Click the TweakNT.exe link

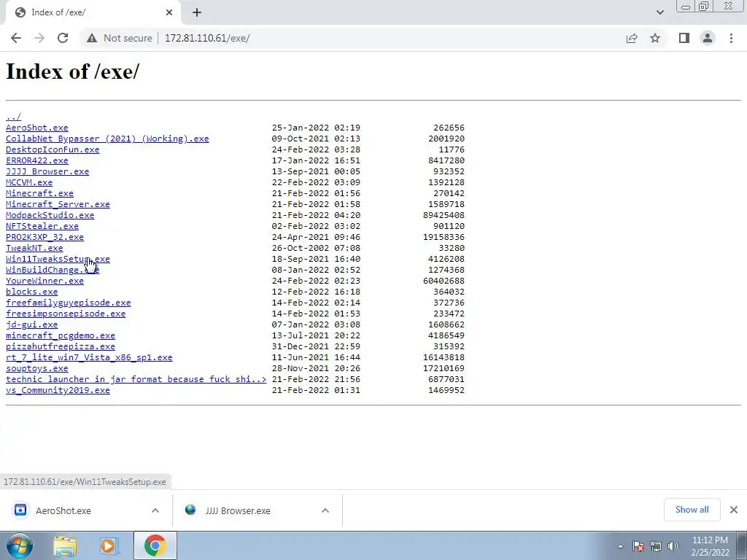pyautogui.click(x=34, y=248)
